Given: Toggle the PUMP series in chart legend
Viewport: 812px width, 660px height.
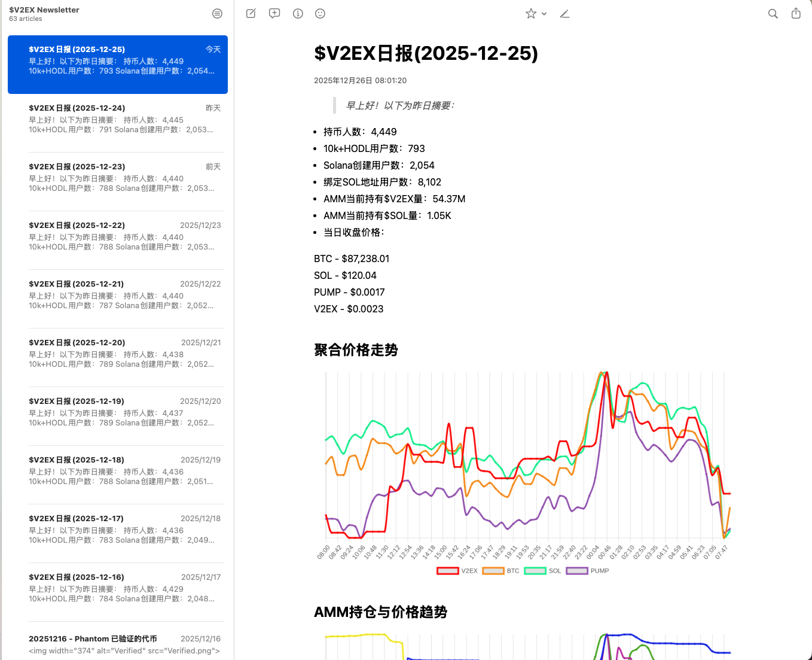Looking at the screenshot, I should [x=588, y=571].
